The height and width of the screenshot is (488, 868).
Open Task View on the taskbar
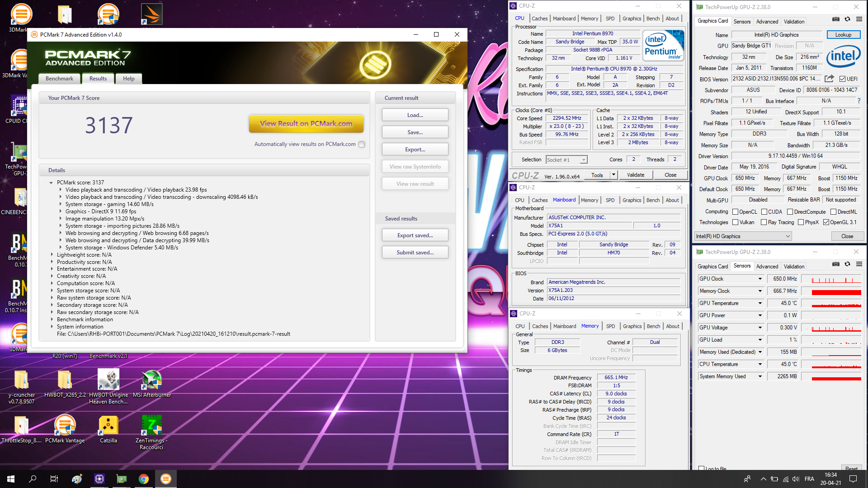[x=54, y=479]
